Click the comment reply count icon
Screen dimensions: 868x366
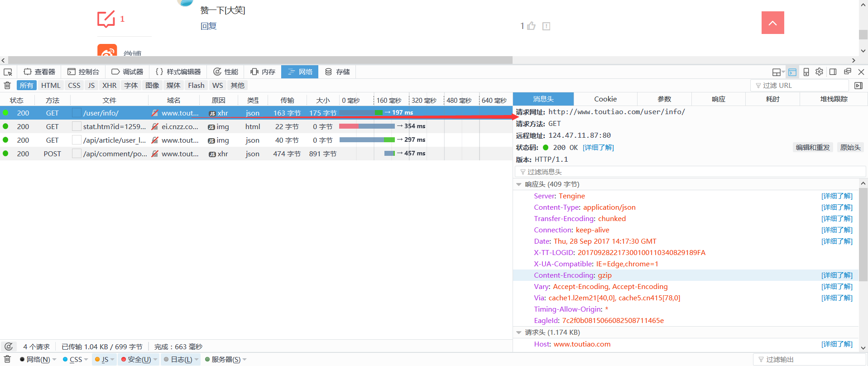[106, 19]
